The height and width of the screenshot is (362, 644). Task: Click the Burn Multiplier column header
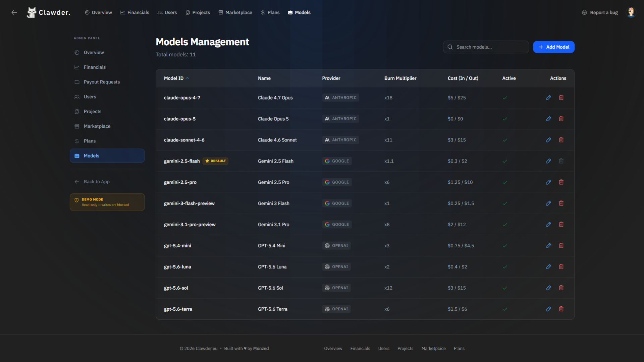tap(400, 78)
